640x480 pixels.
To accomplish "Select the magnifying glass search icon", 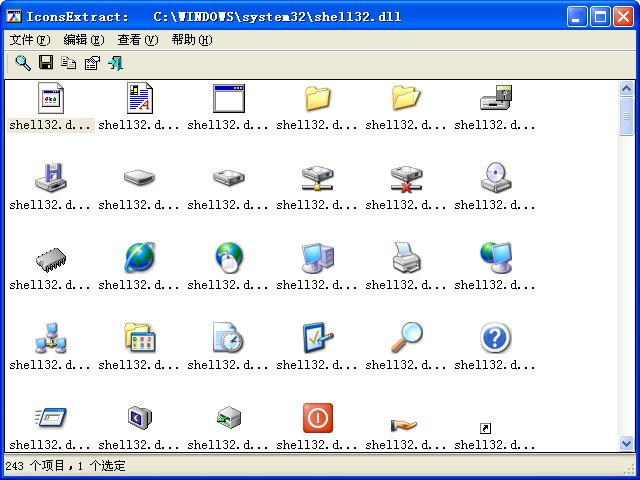I will pyautogui.click(x=406, y=338).
